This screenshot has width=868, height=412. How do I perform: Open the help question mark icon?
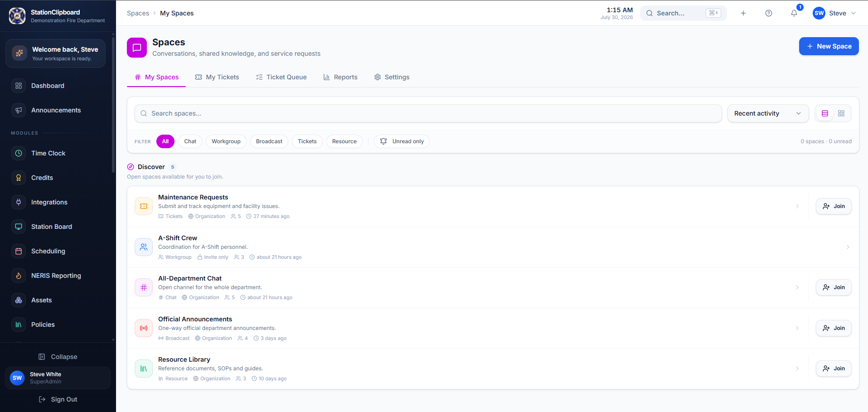click(769, 13)
